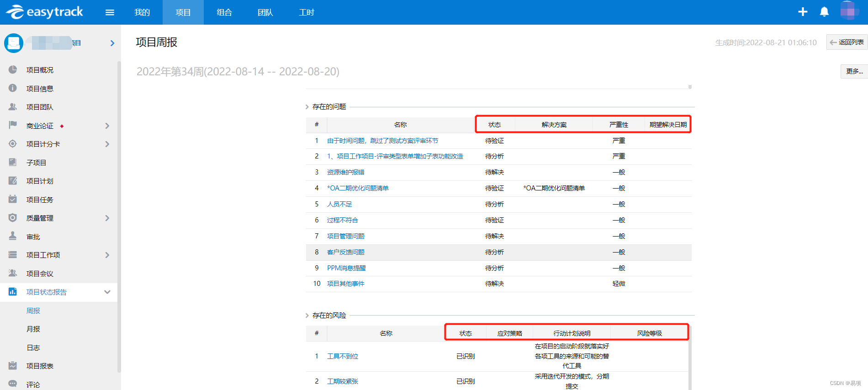Open the 更多... dropdown

click(854, 71)
